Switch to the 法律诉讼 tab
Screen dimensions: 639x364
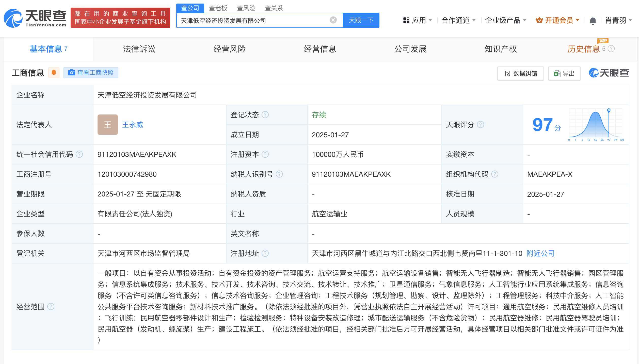pos(139,49)
